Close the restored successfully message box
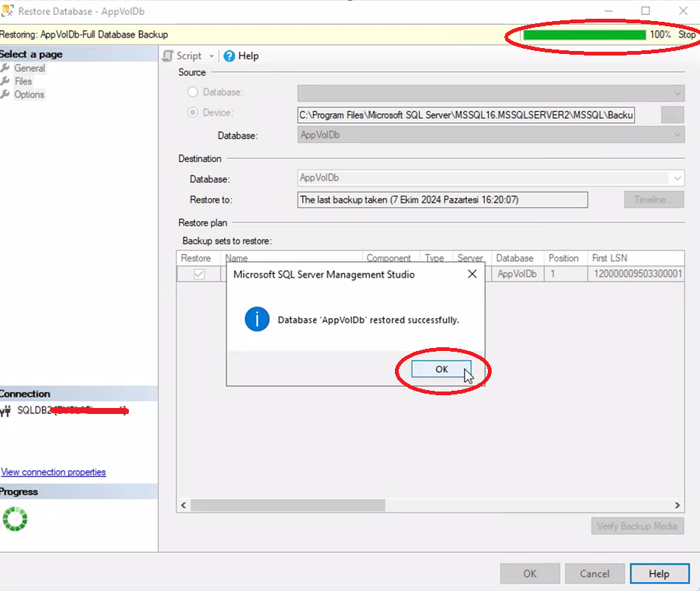Viewport: 700px width, 591px height. coord(471,274)
